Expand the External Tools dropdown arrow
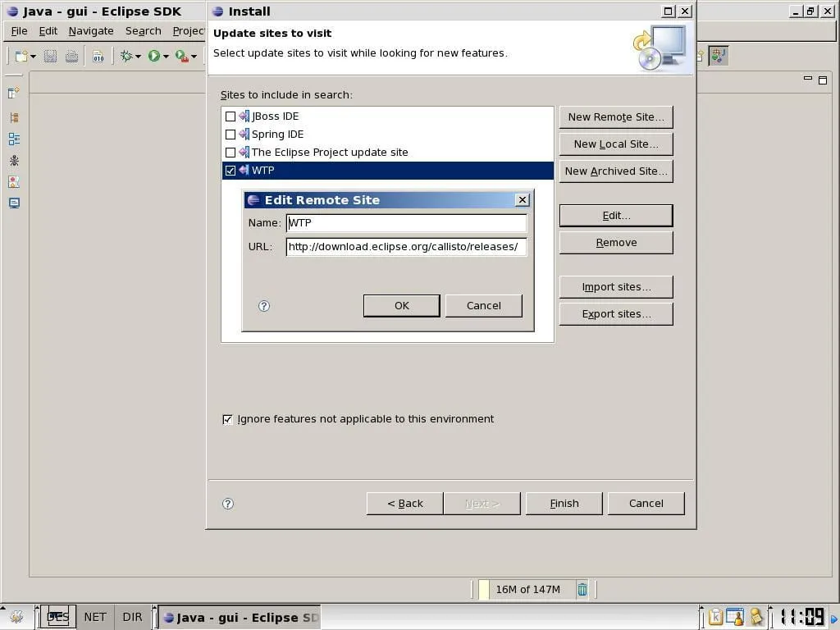840x630 pixels. pos(194,57)
